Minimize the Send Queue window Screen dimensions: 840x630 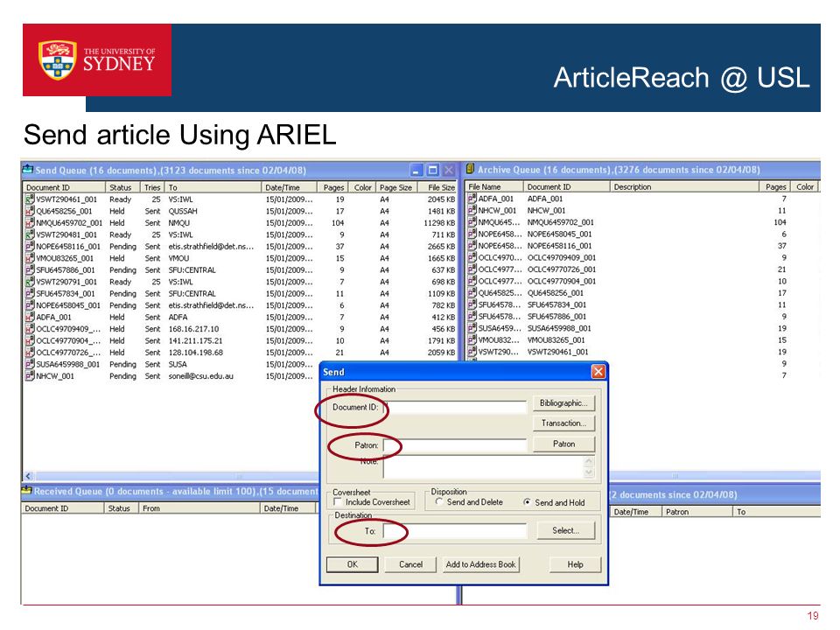click(x=416, y=171)
